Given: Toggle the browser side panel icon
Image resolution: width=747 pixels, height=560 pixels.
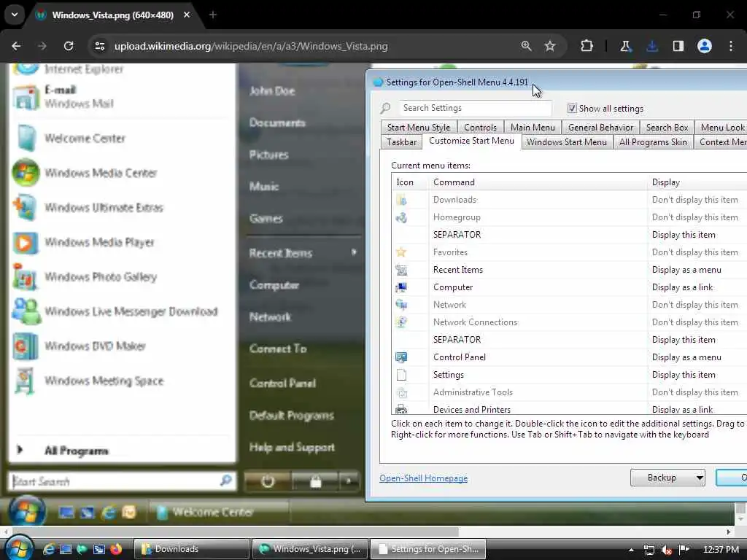Looking at the screenshot, I should [x=678, y=46].
